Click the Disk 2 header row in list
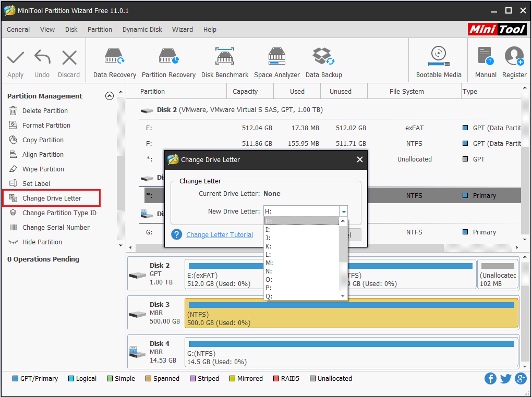 (330, 110)
